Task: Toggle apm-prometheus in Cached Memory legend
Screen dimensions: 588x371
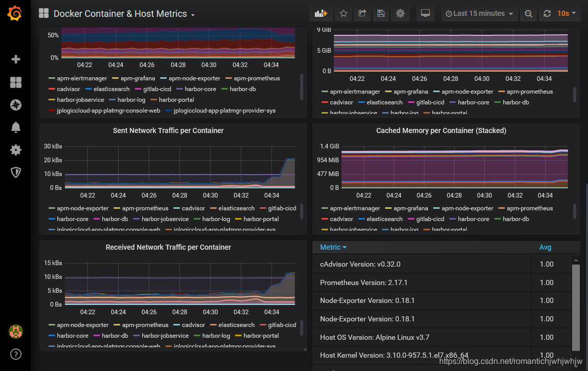Action: 530,208
